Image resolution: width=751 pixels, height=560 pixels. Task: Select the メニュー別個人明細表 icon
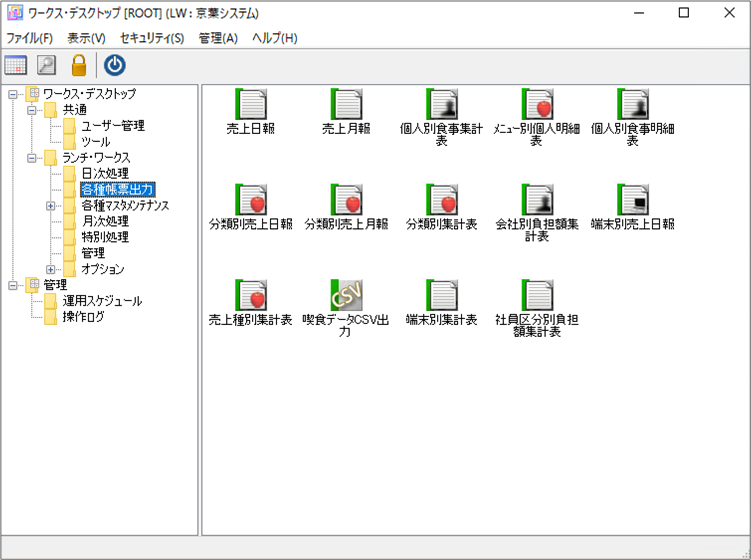coord(537,105)
